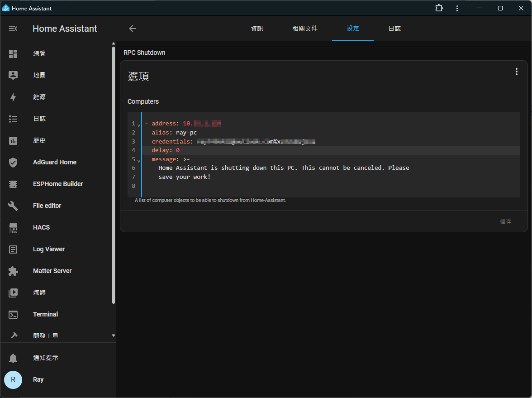Switch to the 相關文件 tab
Screen dimensions: 532x398
[x=305, y=29]
